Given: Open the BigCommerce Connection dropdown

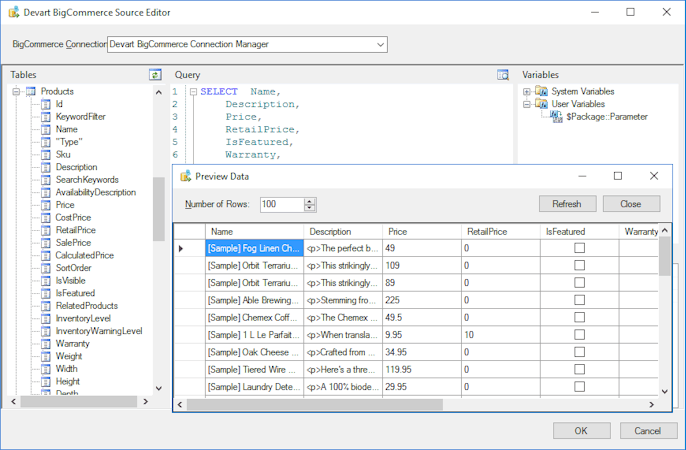Looking at the screenshot, I should 380,44.
